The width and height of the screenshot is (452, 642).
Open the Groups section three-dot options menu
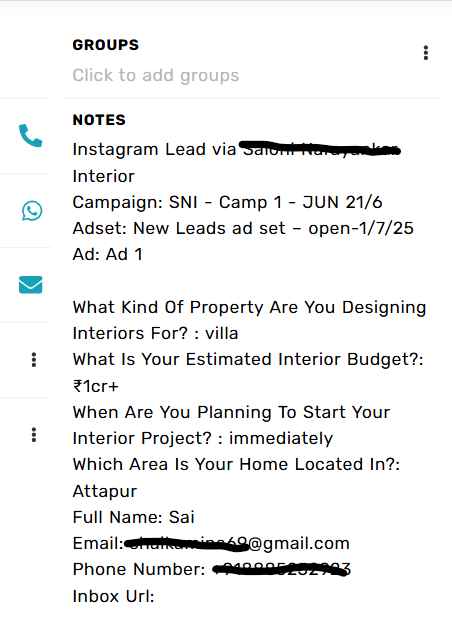click(426, 53)
